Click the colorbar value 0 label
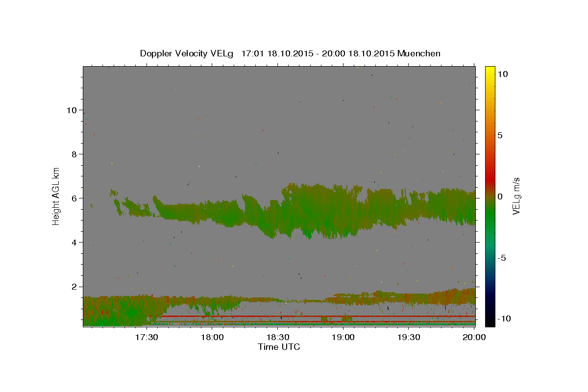This screenshot has width=588, height=392. pyautogui.click(x=500, y=196)
